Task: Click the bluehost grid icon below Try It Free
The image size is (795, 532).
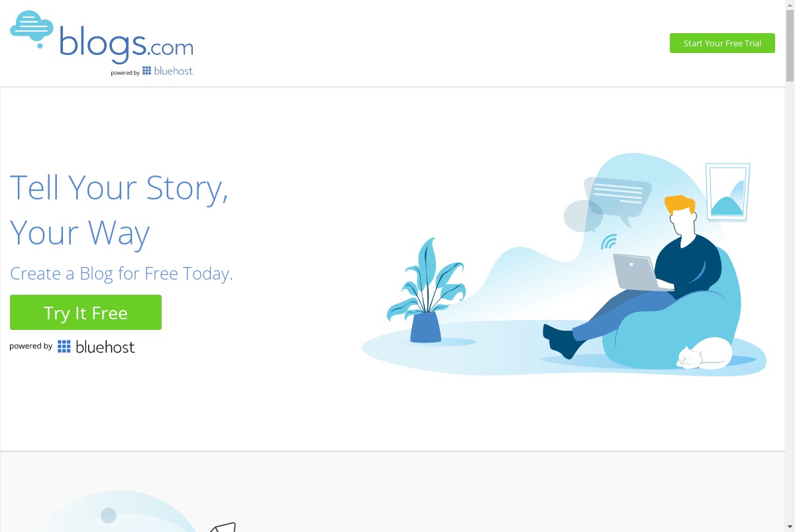Action: coord(64,346)
